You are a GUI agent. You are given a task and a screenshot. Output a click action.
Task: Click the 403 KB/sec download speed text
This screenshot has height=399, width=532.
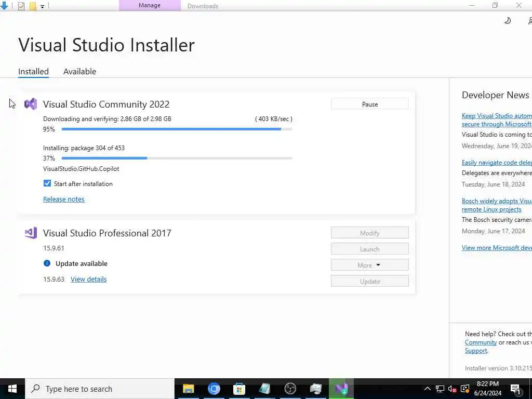(274, 119)
